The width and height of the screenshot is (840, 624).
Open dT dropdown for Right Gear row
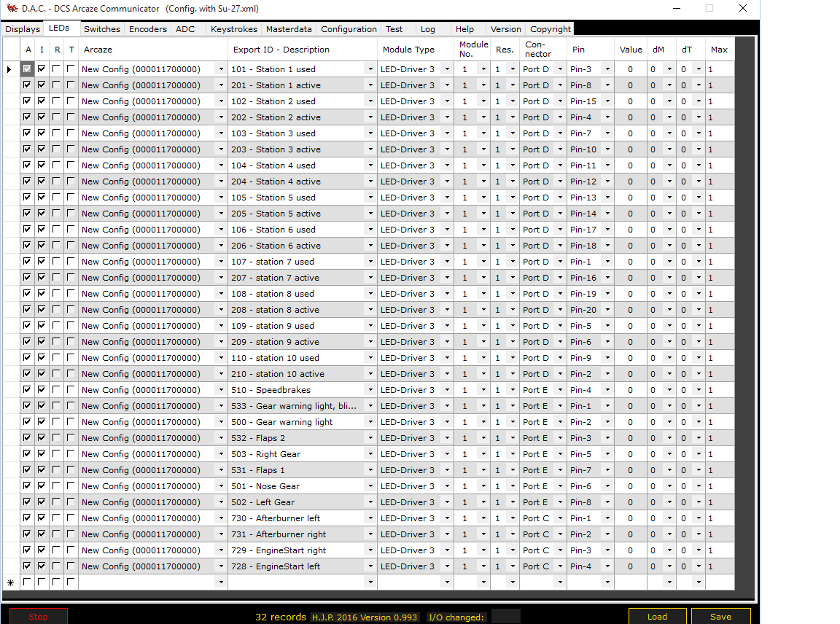click(x=699, y=454)
